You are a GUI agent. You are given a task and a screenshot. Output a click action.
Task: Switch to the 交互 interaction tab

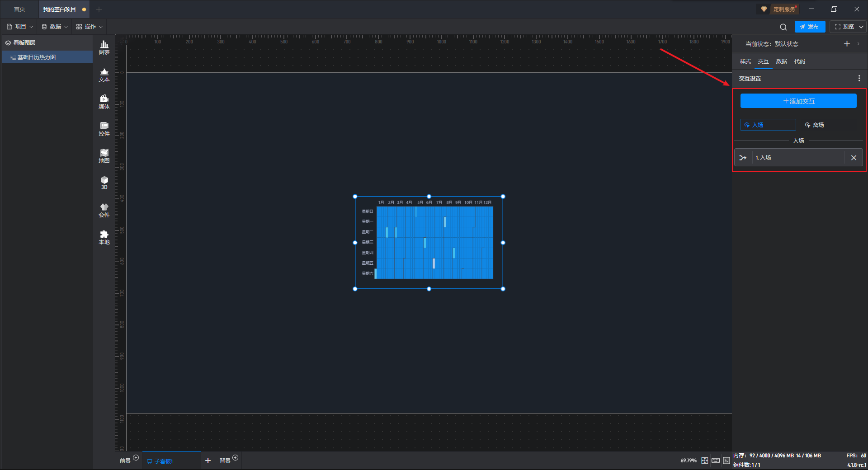pos(764,61)
